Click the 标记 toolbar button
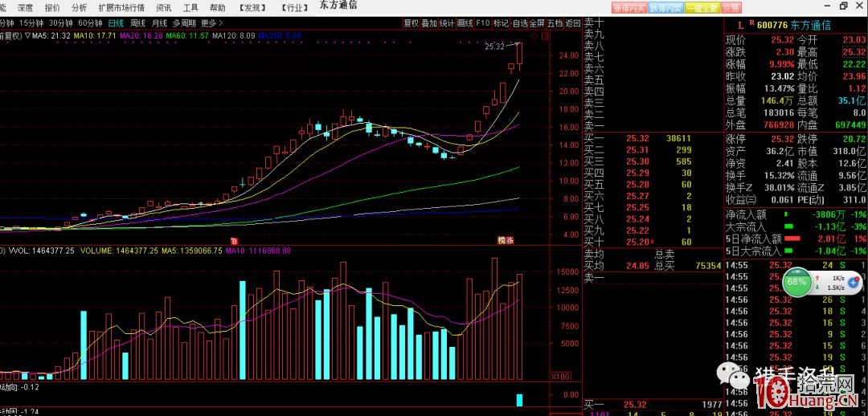The width and height of the screenshot is (868, 416). [x=501, y=23]
